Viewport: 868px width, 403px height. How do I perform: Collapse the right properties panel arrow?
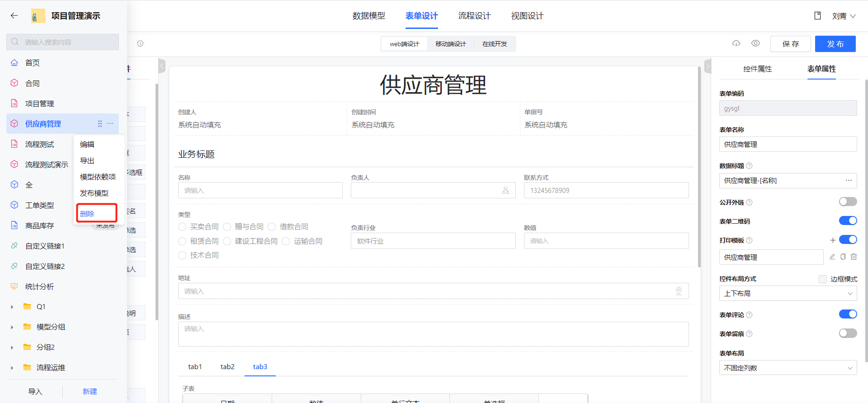708,66
